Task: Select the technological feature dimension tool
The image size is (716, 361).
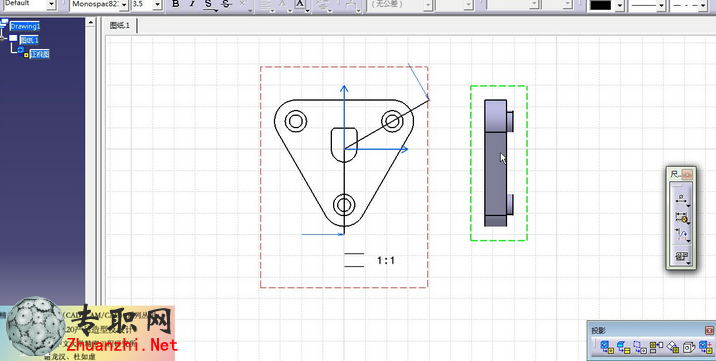Action: coord(681,218)
